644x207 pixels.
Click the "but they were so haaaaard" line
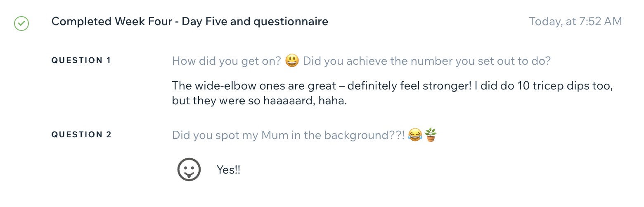pyautogui.click(x=259, y=101)
